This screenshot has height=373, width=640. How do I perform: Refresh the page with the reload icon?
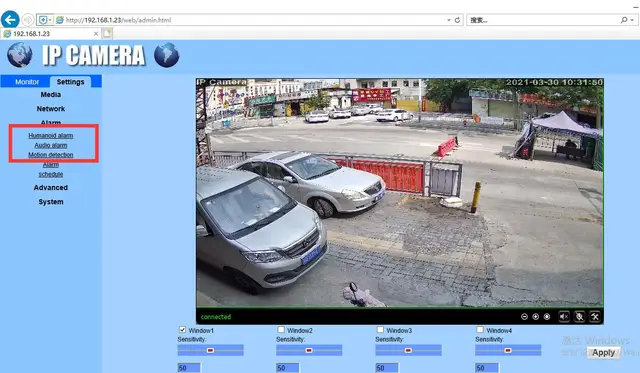coord(458,20)
